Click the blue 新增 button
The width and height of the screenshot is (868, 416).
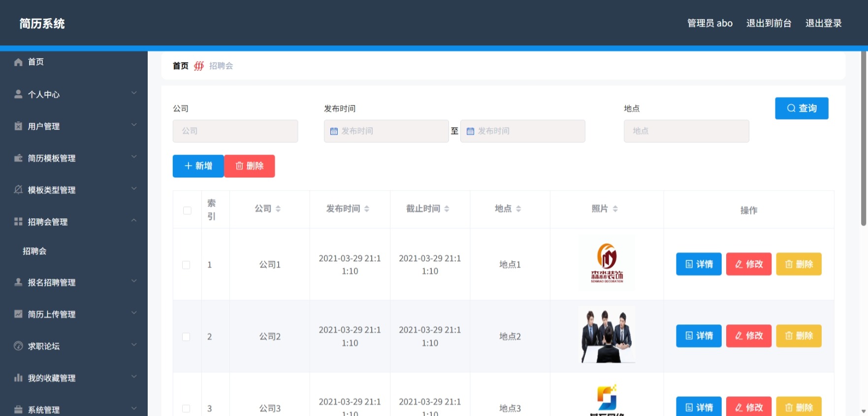[x=198, y=166]
